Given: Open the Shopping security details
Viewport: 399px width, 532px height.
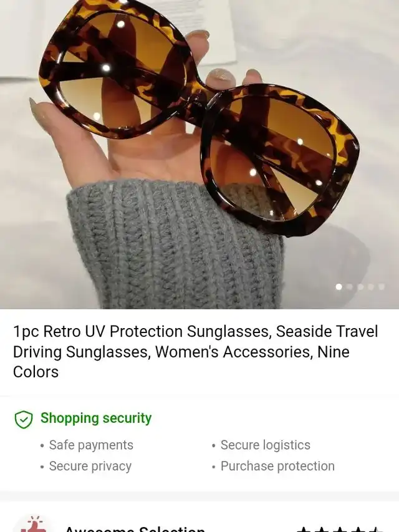Looking at the screenshot, I should 96,418.
